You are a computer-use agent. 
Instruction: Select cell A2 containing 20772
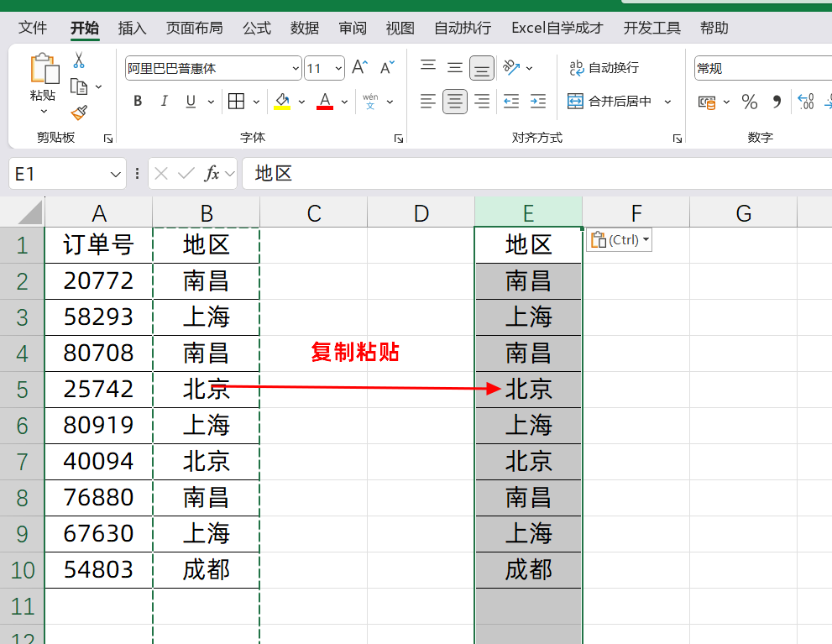[99, 281]
